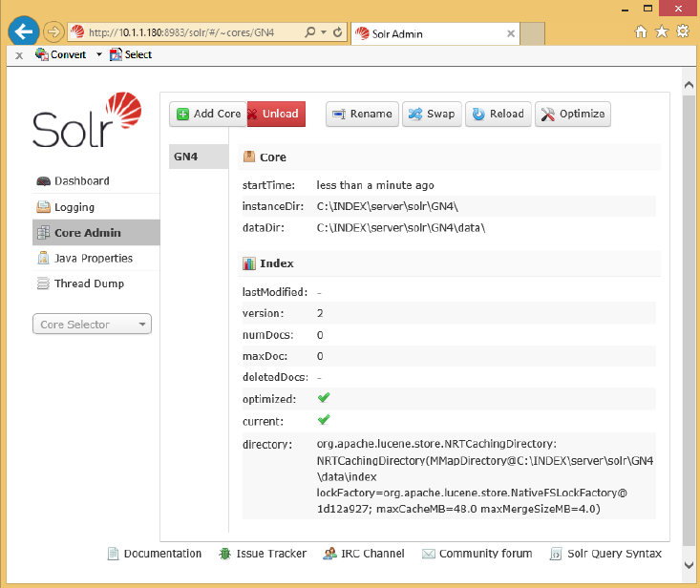
Task: Select the Solr Admin browser tab
Action: [x=435, y=34]
